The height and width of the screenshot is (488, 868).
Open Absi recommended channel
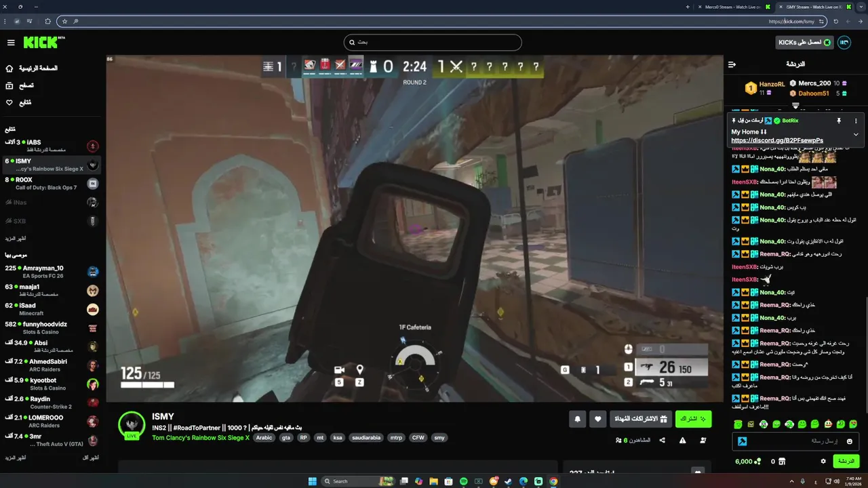coord(52,346)
